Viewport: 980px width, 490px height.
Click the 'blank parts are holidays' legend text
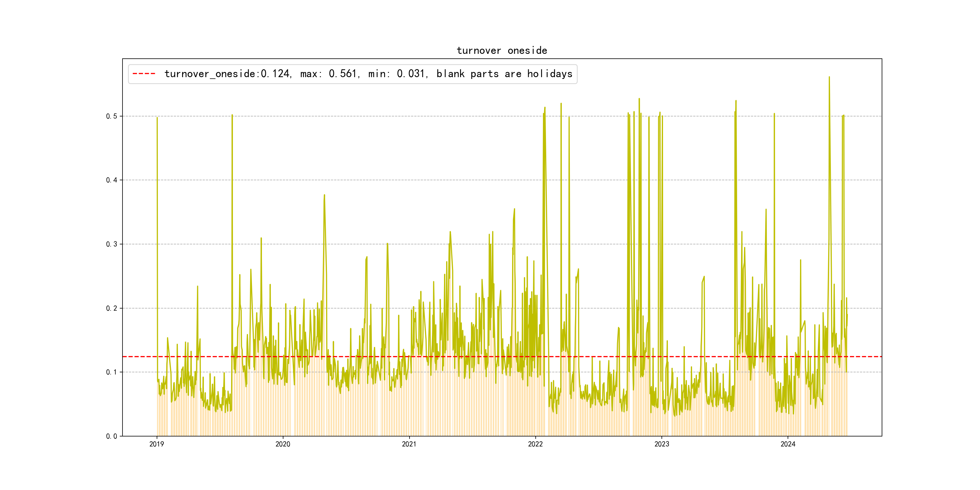504,74
